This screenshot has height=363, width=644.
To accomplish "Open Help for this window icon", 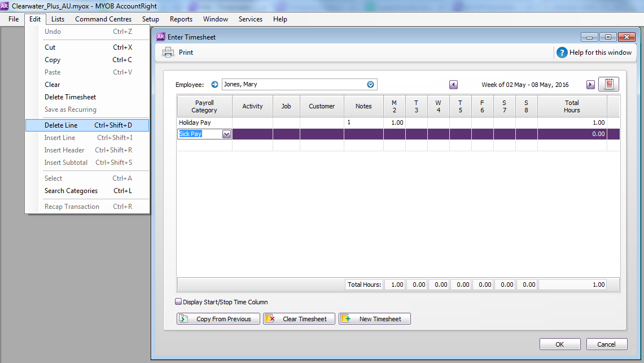I will point(562,53).
